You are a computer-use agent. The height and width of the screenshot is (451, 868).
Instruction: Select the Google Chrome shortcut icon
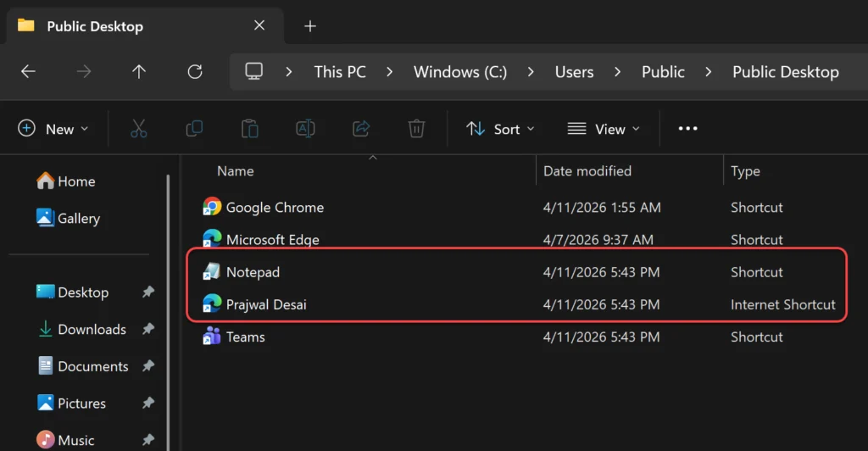(211, 207)
